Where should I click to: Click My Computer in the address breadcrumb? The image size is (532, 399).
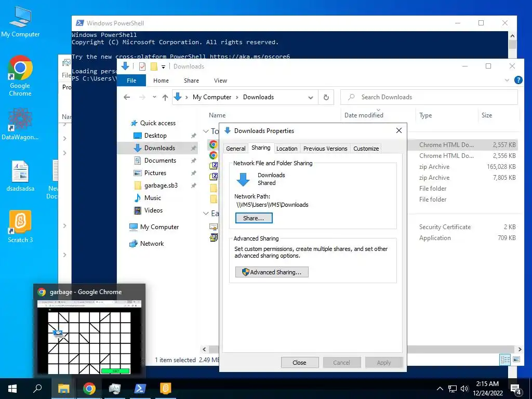click(212, 97)
